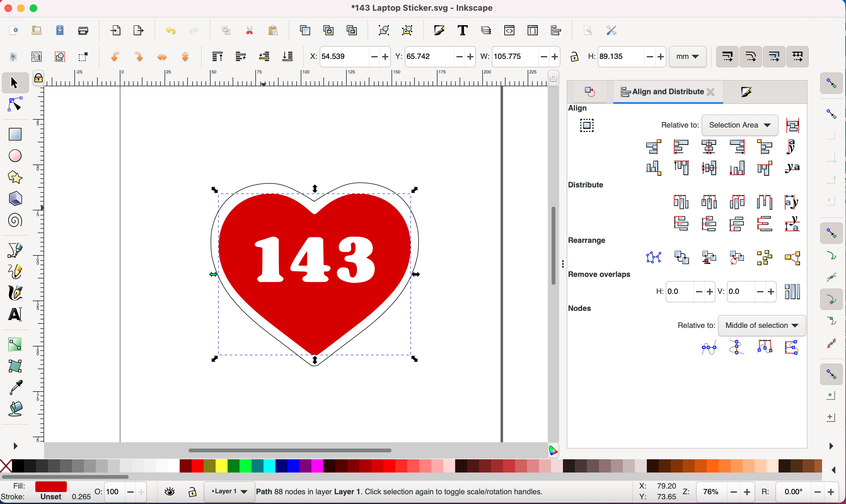Toggle move gradients with objects
846x504 pixels.
(x=774, y=57)
